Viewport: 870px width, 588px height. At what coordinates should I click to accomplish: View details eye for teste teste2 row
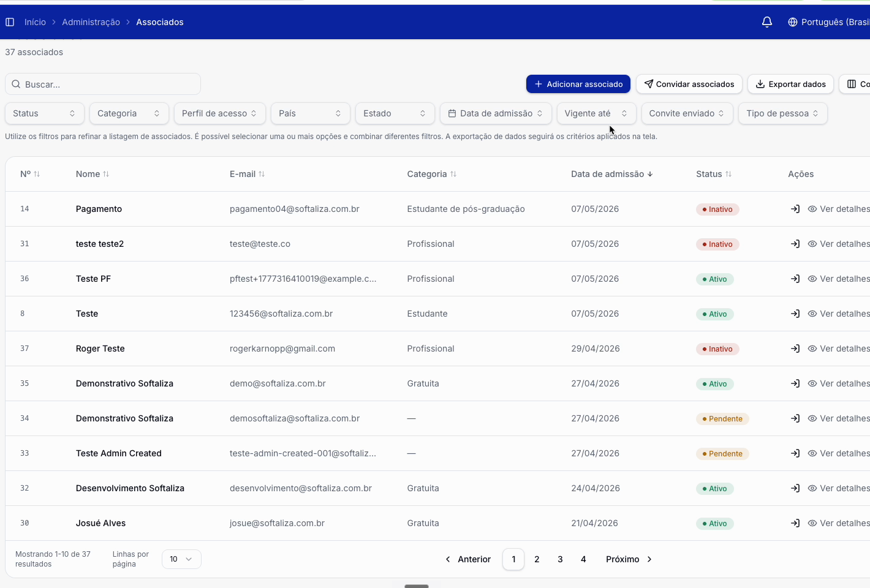click(x=812, y=244)
